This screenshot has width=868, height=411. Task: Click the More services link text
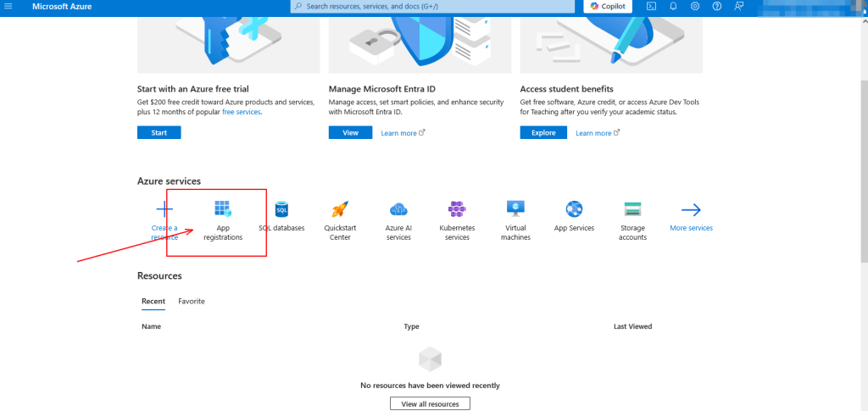692,228
